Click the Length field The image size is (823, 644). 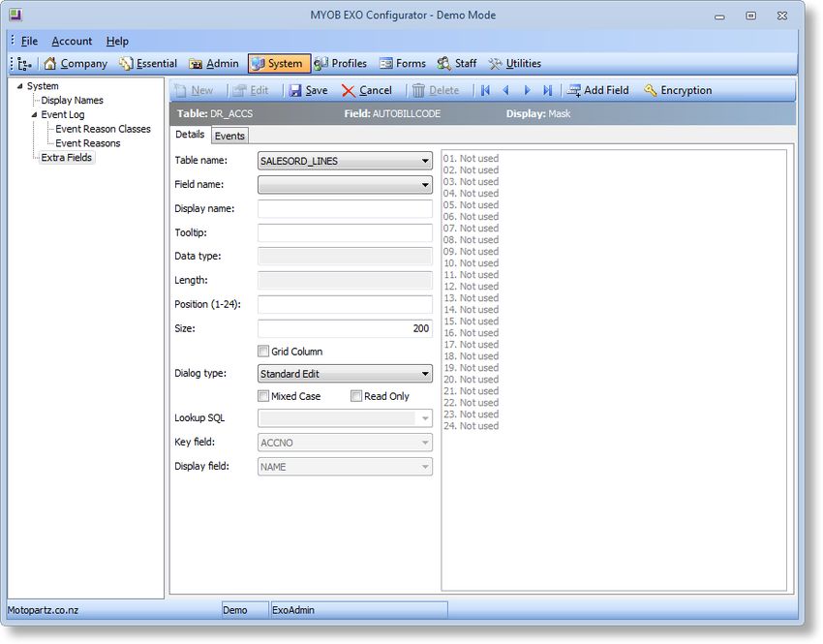[345, 281]
